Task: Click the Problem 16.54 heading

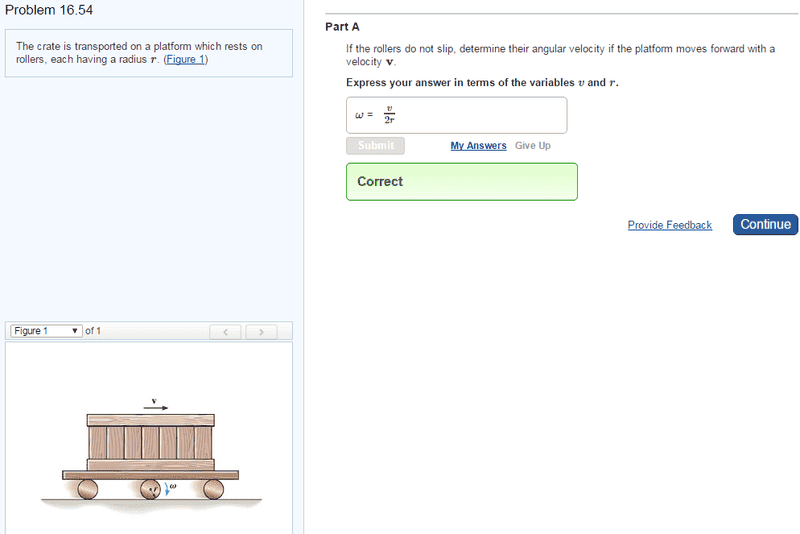Action: tap(43, 10)
